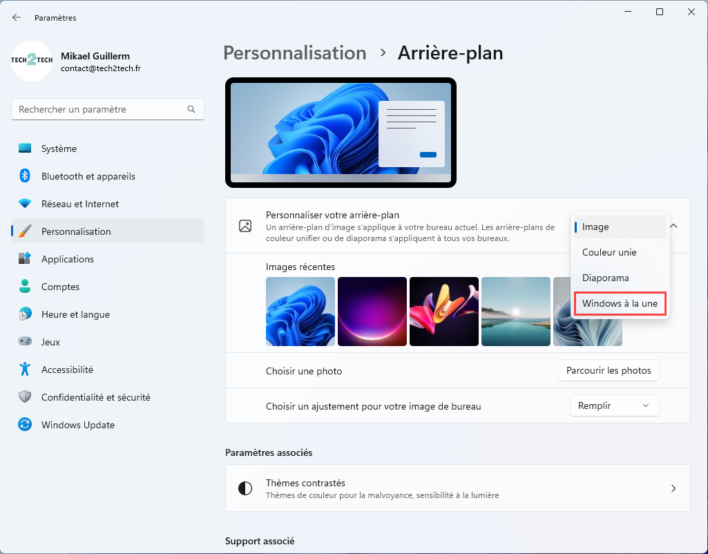Open Thèmes contrastés settings with right chevron
Image resolution: width=708 pixels, height=554 pixels.
pos(673,489)
